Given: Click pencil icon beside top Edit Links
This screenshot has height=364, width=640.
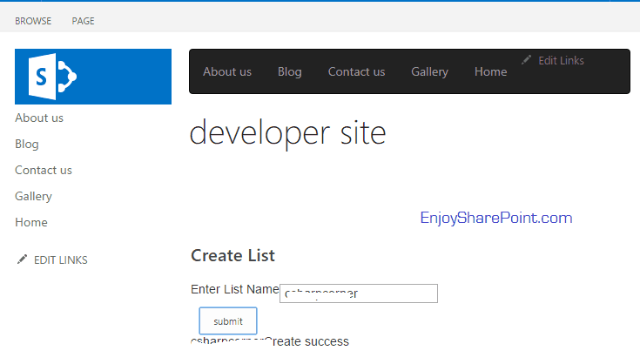Looking at the screenshot, I should point(526,60).
